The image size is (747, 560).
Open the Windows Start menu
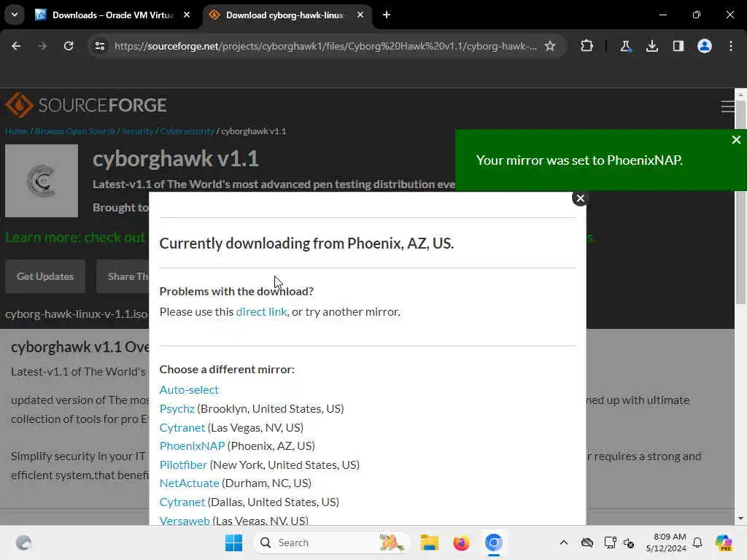pos(233,542)
